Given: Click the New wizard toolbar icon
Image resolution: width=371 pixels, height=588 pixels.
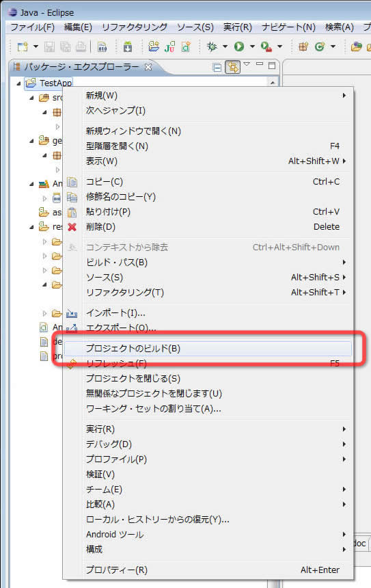Looking at the screenshot, I should tap(23, 46).
